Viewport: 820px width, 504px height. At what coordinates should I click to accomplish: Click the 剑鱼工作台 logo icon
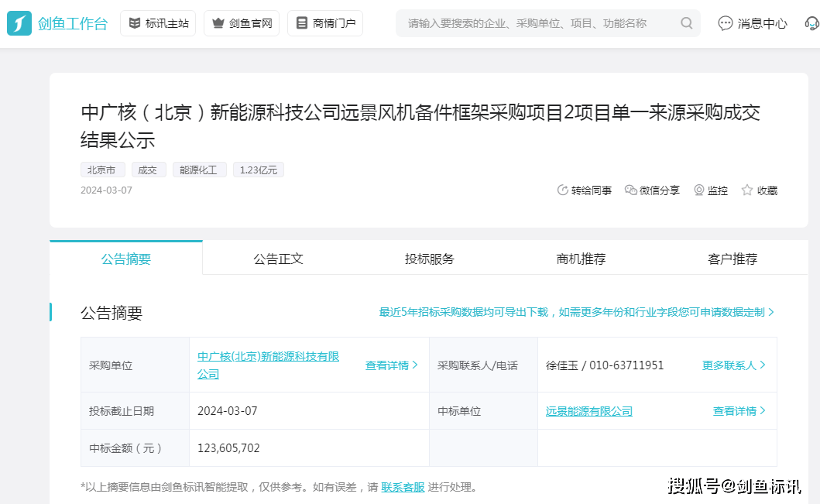pyautogui.click(x=19, y=23)
